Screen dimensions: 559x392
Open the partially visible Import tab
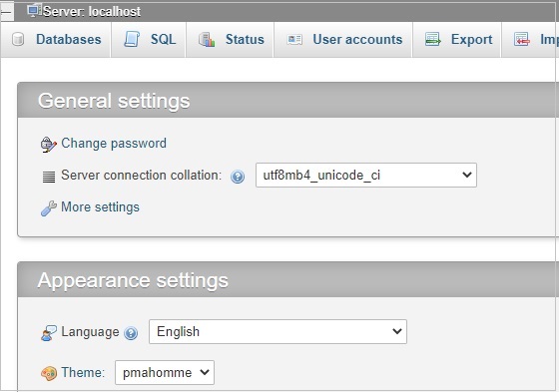pos(530,39)
